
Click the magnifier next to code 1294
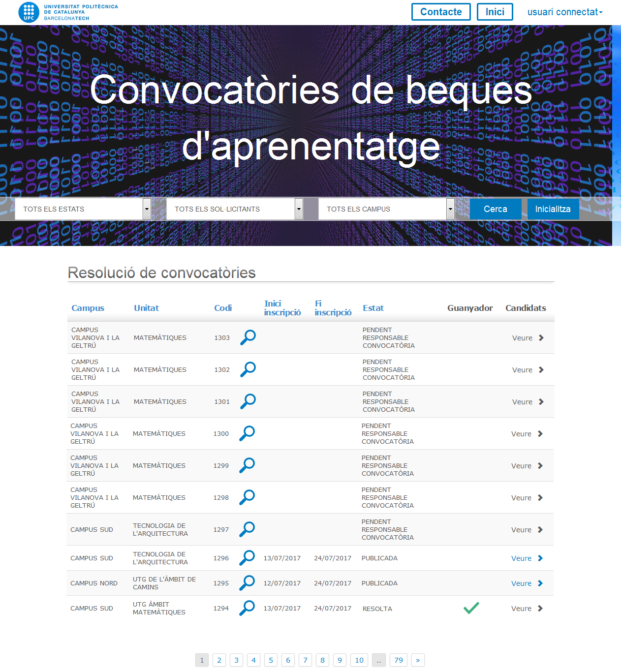pos(247,608)
